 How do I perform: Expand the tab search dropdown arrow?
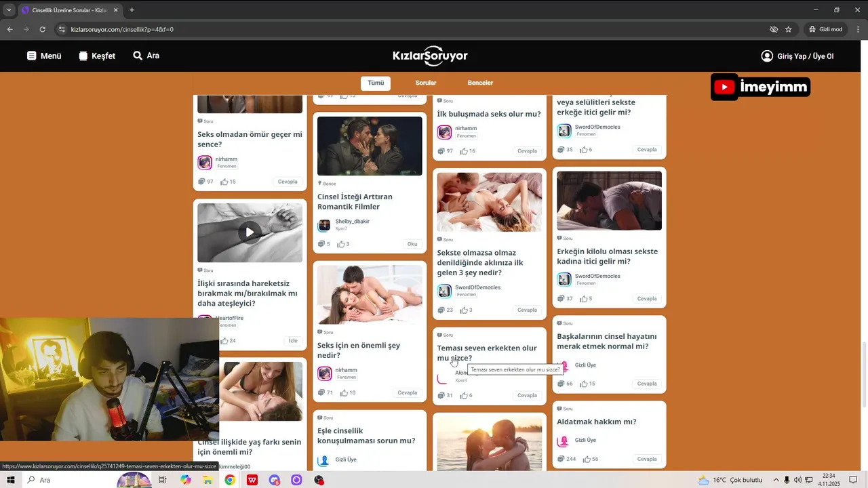pyautogui.click(x=9, y=10)
